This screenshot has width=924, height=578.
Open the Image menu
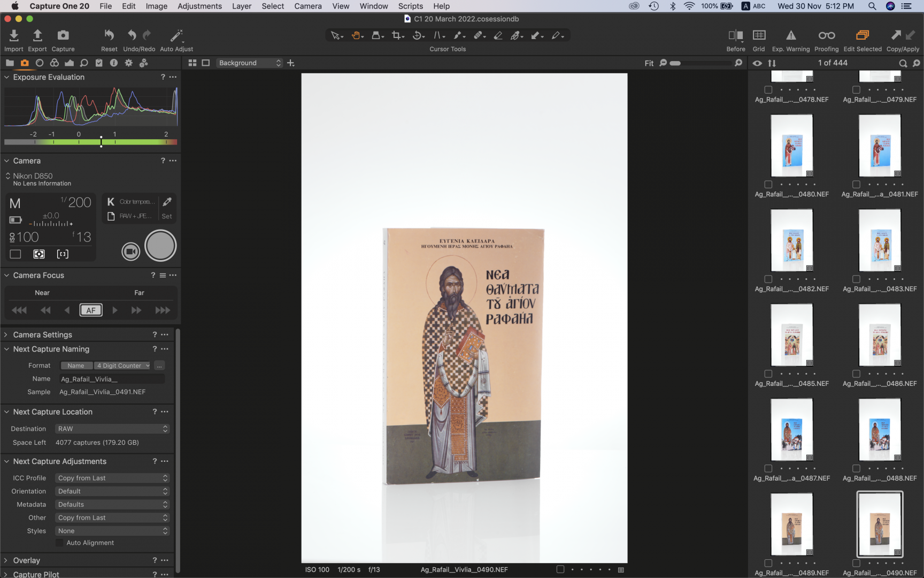click(x=157, y=6)
